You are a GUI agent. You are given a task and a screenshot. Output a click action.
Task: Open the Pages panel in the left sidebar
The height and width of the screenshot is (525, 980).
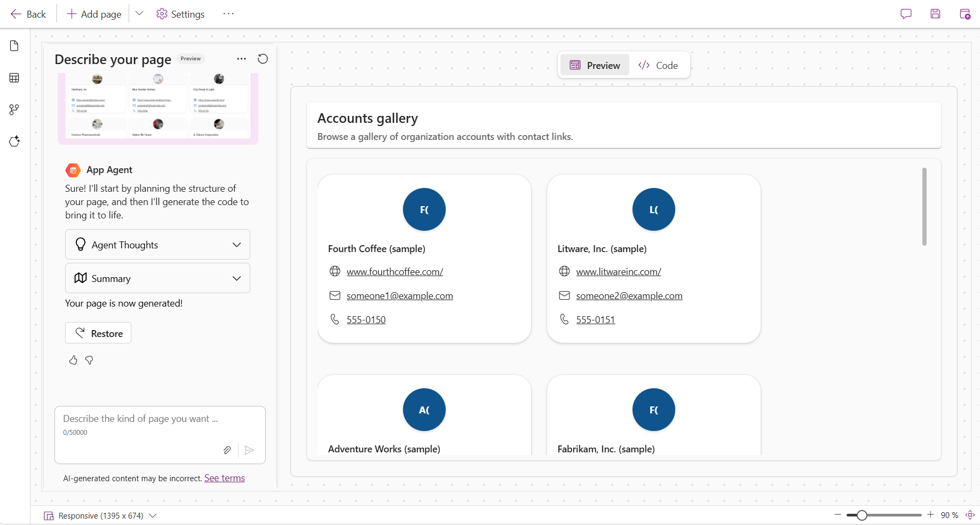pos(14,45)
